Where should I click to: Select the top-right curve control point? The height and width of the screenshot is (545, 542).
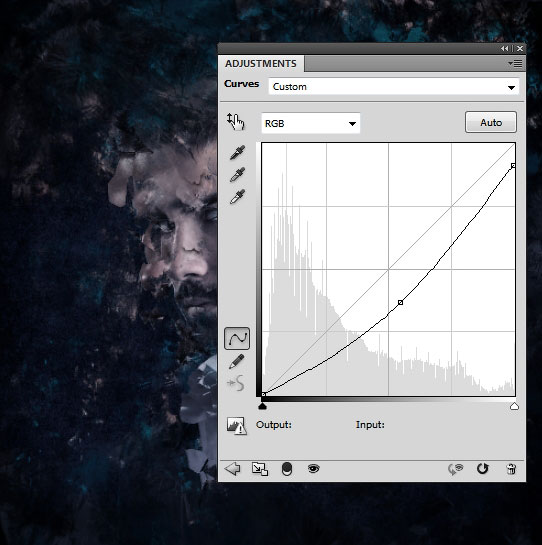coord(513,165)
